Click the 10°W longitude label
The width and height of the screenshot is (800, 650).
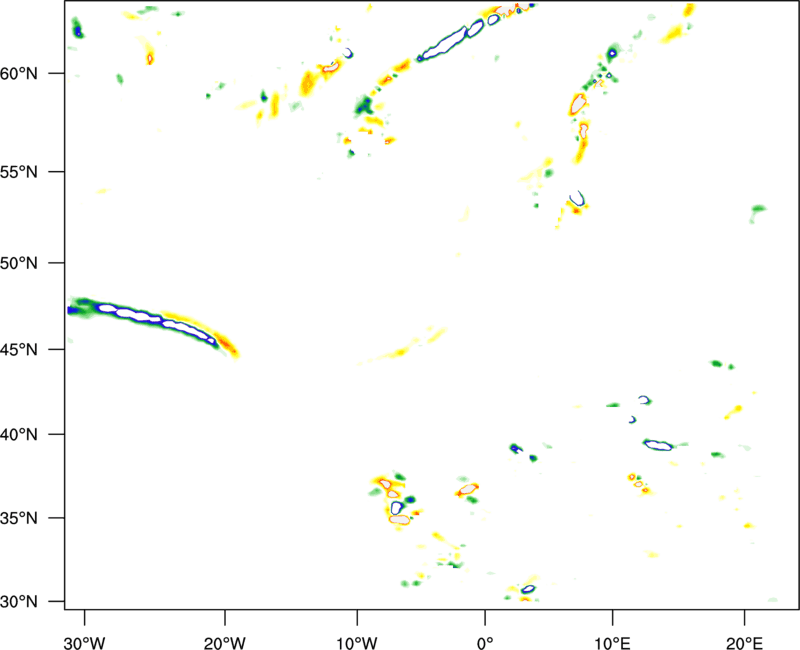357,643
